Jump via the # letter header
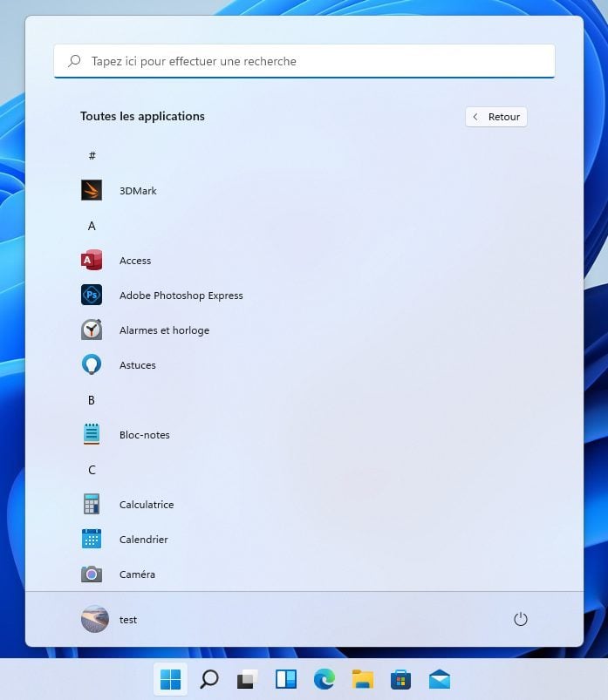The image size is (608, 700). (x=92, y=155)
